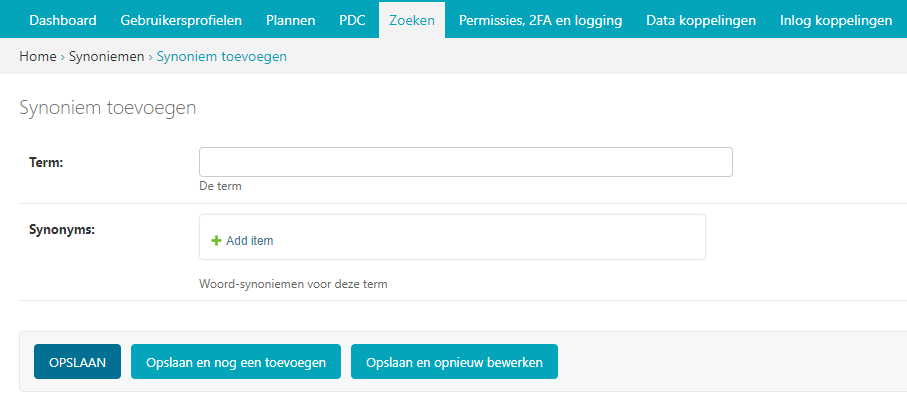907x409 pixels.
Task: Open Permissies, 2FA en logging tab
Action: click(540, 20)
